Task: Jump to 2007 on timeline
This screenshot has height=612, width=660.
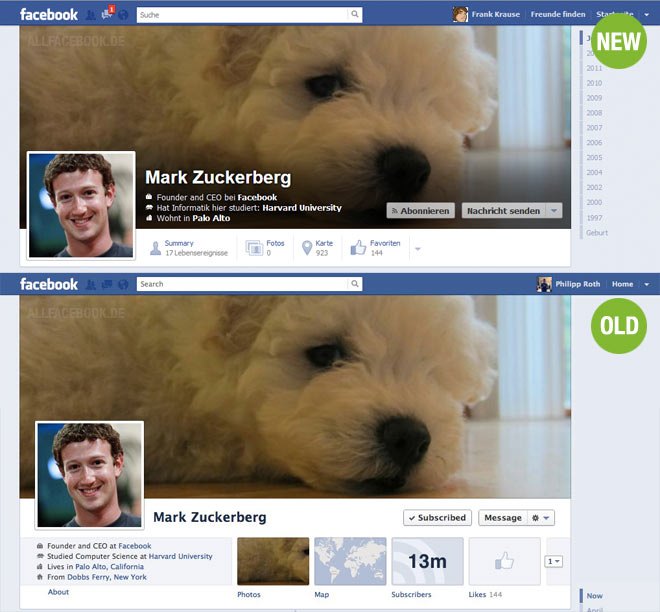Action: [x=594, y=128]
